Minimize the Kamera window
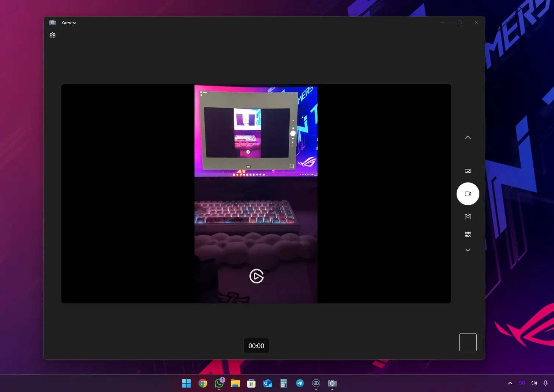This screenshot has height=392, width=554. (443, 22)
